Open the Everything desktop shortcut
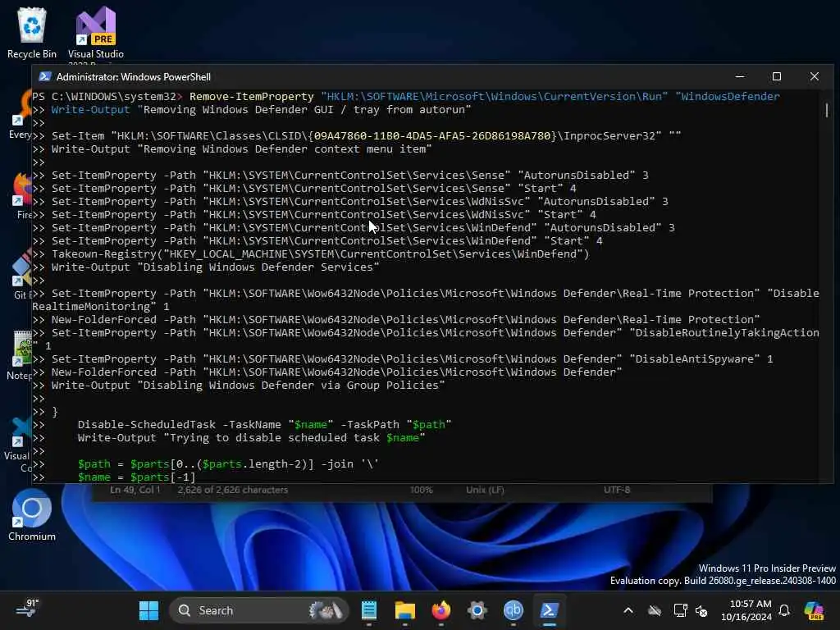This screenshot has height=630, width=840. tap(21, 113)
